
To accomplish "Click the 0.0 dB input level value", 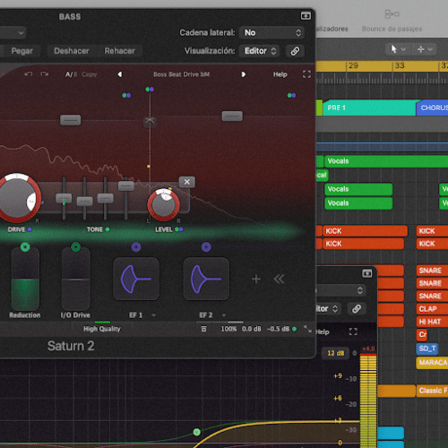I will (251, 329).
